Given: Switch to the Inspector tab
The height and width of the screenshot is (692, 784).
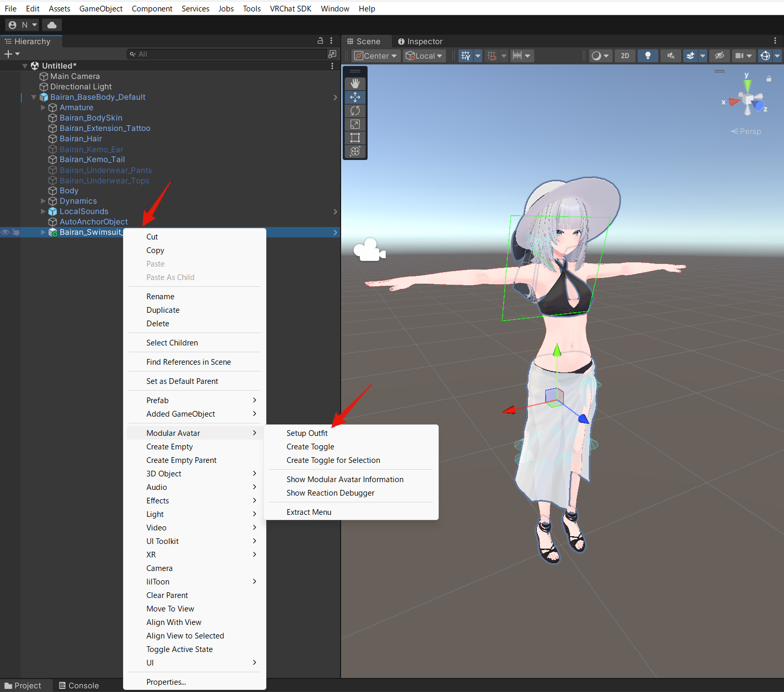Looking at the screenshot, I should [420, 42].
